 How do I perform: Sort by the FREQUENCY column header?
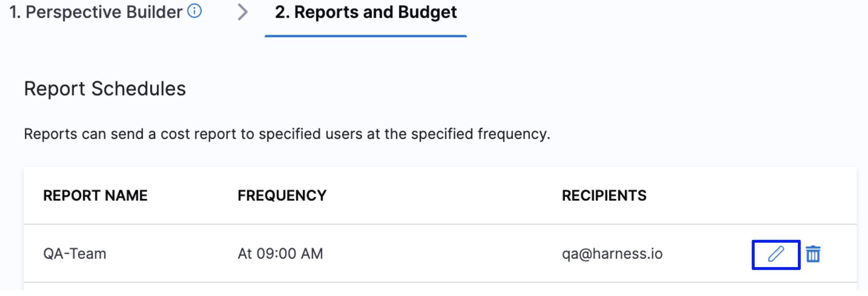[x=282, y=196]
